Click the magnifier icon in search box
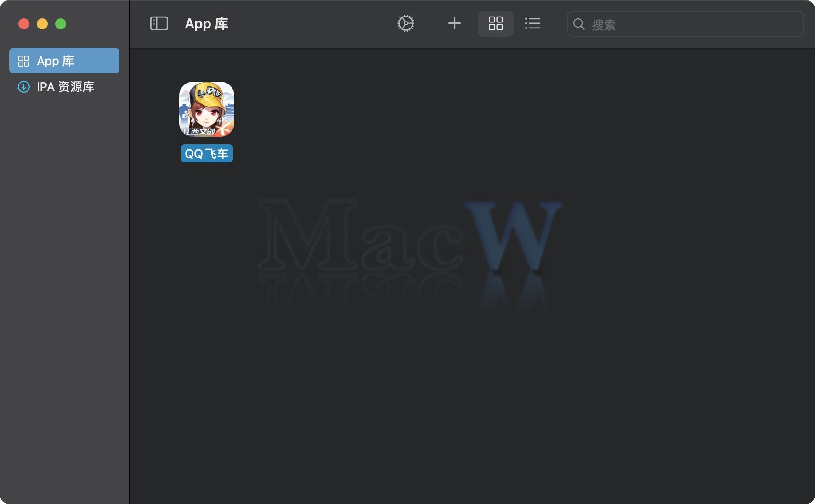This screenshot has width=815, height=504. [579, 24]
